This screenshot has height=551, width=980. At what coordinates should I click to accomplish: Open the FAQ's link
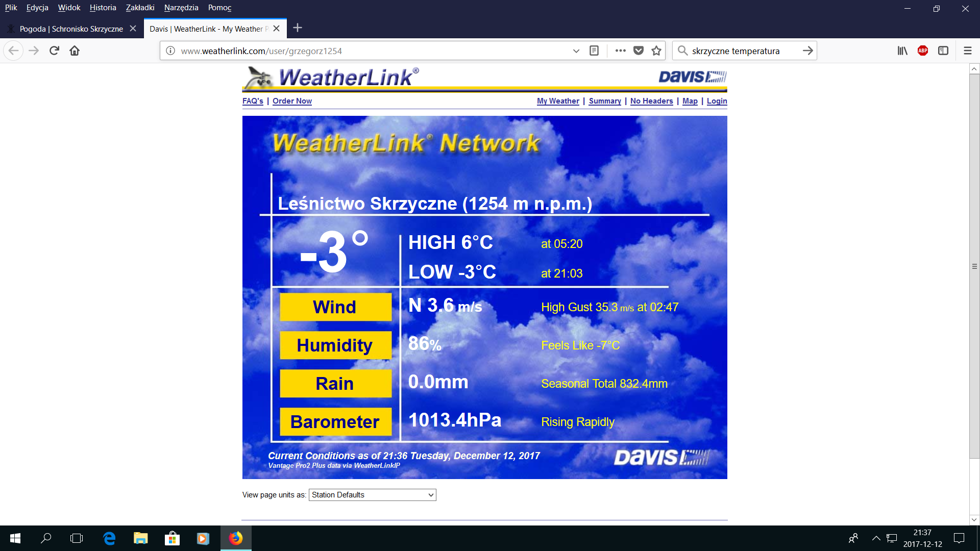[x=253, y=101]
